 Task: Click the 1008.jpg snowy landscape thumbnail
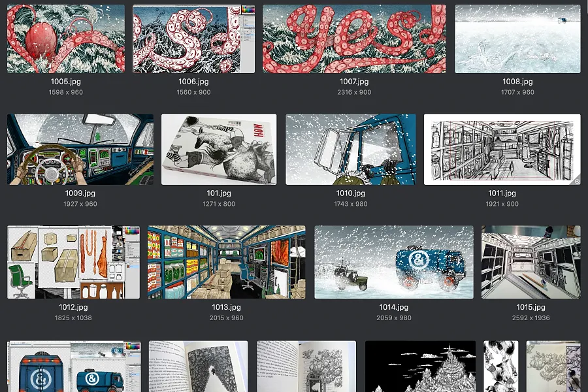click(517, 39)
